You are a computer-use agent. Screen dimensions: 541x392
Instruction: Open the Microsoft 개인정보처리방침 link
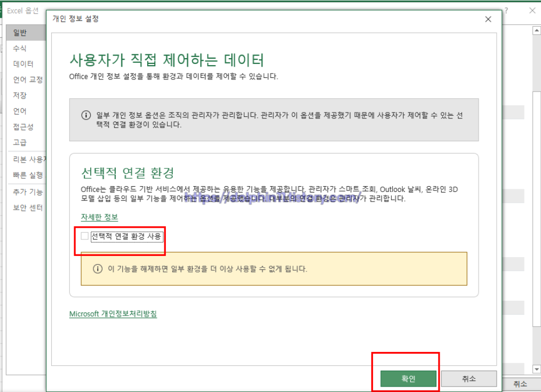point(113,314)
